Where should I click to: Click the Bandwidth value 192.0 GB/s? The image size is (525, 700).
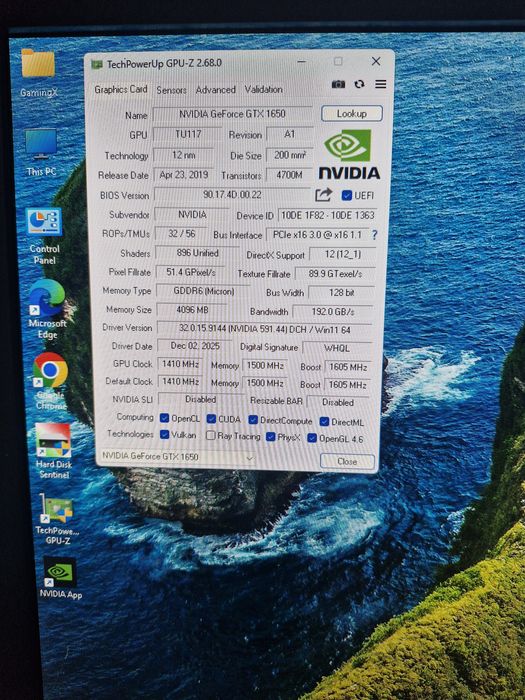pyautogui.click(x=333, y=311)
